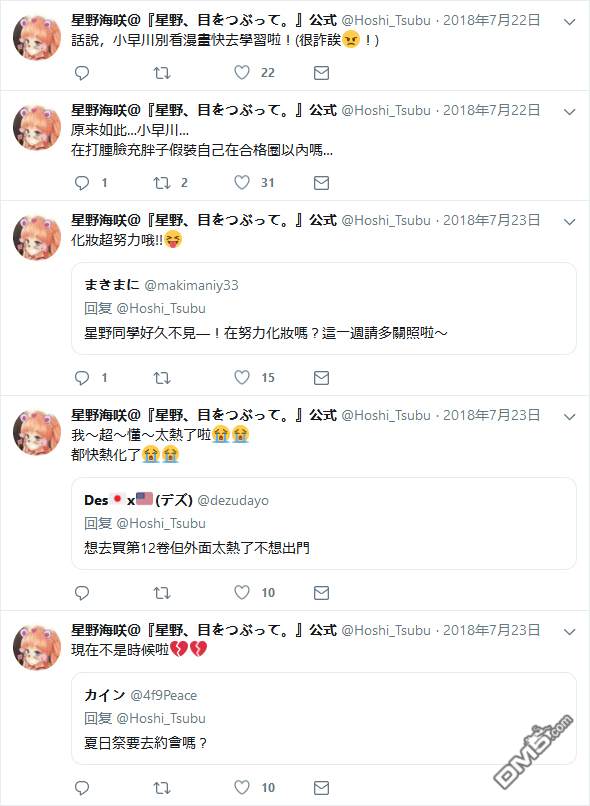The height and width of the screenshot is (806, 590).
Task: Open the @makimaniy33 profile link
Action: click(x=191, y=285)
